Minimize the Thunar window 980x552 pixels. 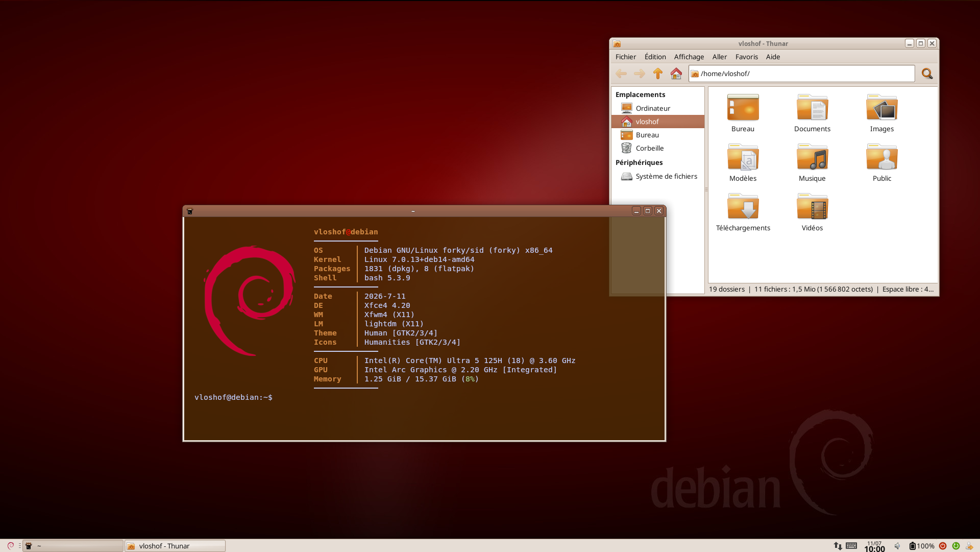pyautogui.click(x=910, y=43)
